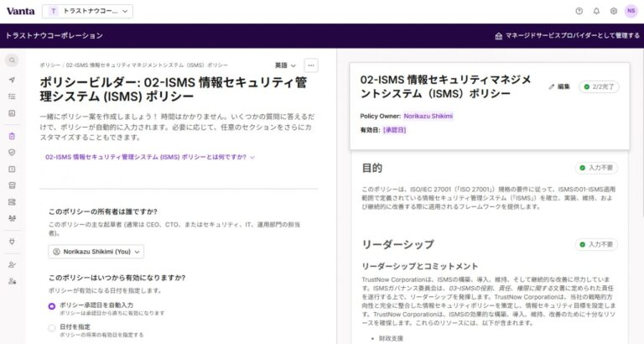Click 入力不要 badge next to リーダーシップ

coord(596,244)
